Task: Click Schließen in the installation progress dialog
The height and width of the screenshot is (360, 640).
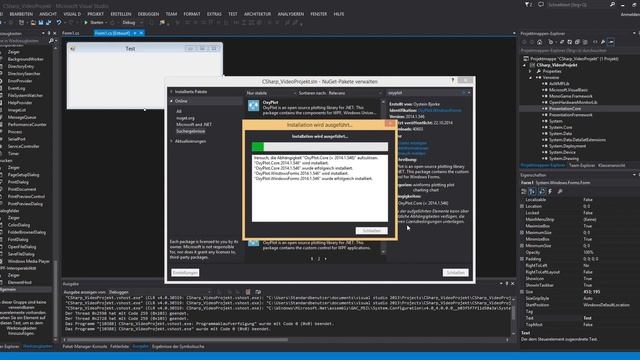Action: 371,231
